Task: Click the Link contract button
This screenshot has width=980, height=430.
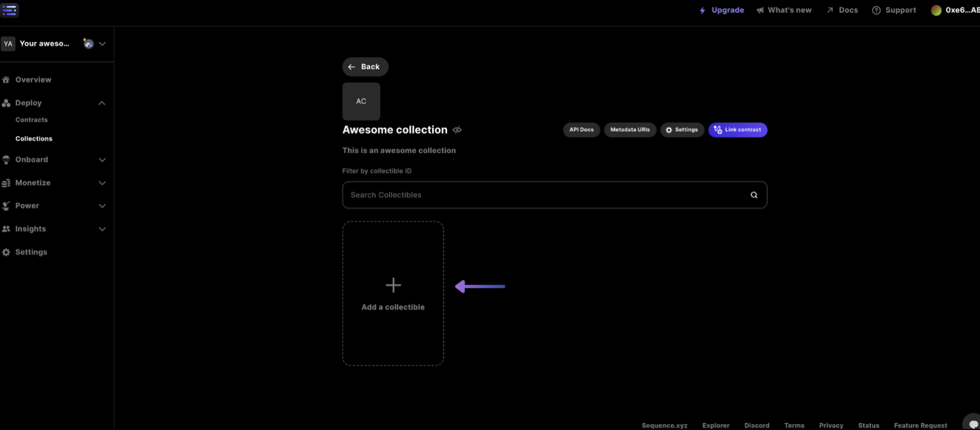Action: pyautogui.click(x=737, y=130)
